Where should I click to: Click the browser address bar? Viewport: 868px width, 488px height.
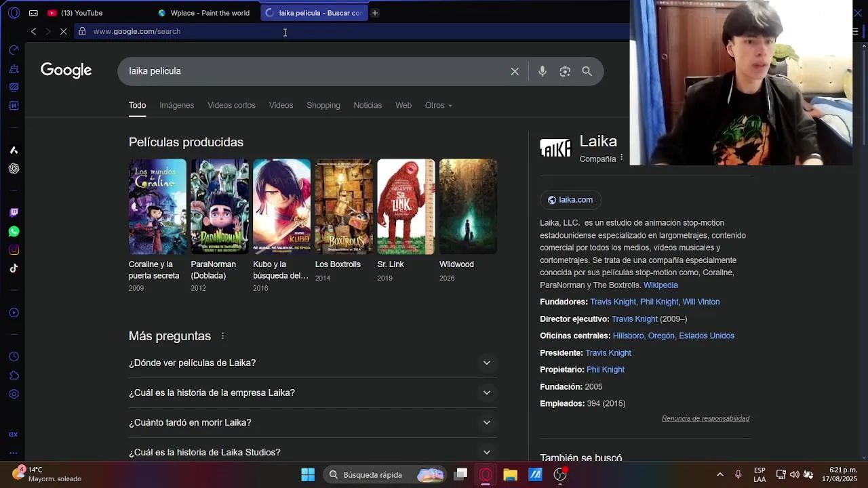[353, 31]
